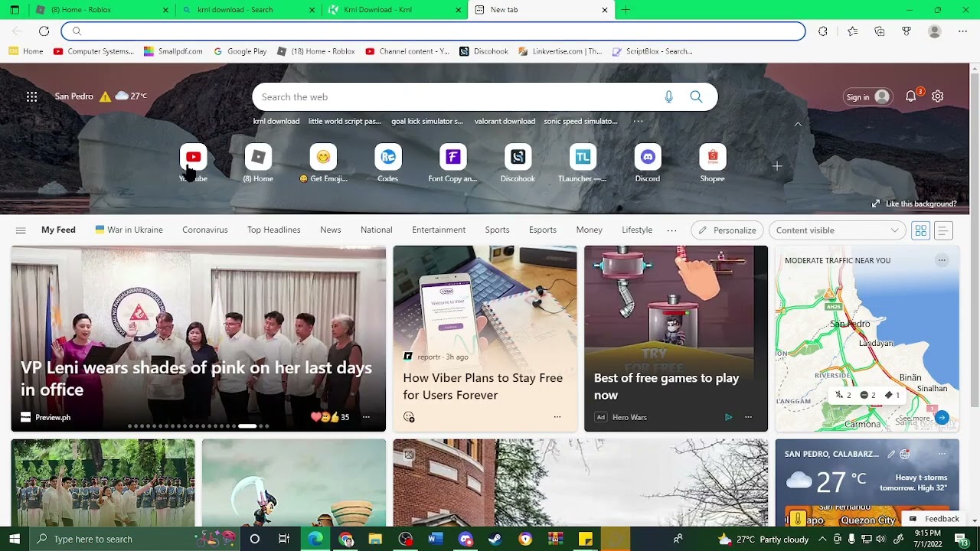The width and height of the screenshot is (980, 551).
Task: Open the notifications bell
Action: (911, 96)
